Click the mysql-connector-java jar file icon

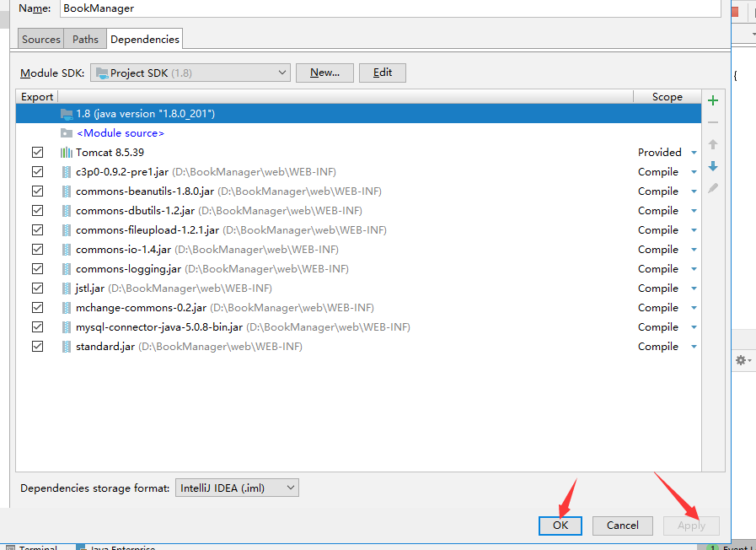pos(67,327)
